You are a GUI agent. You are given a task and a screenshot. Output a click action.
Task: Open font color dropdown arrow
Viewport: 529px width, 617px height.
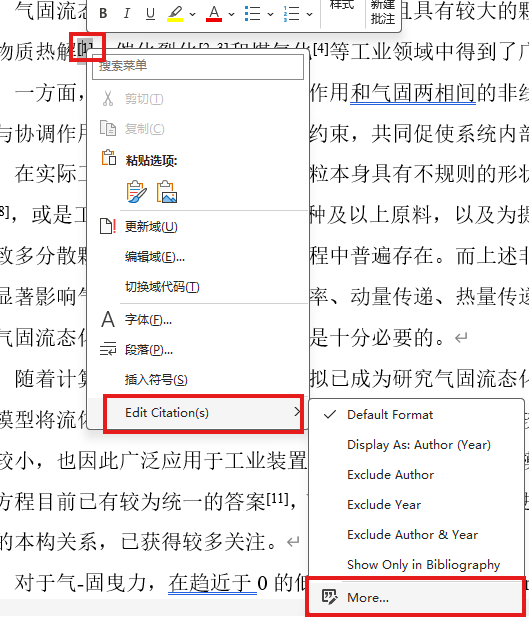tap(231, 14)
